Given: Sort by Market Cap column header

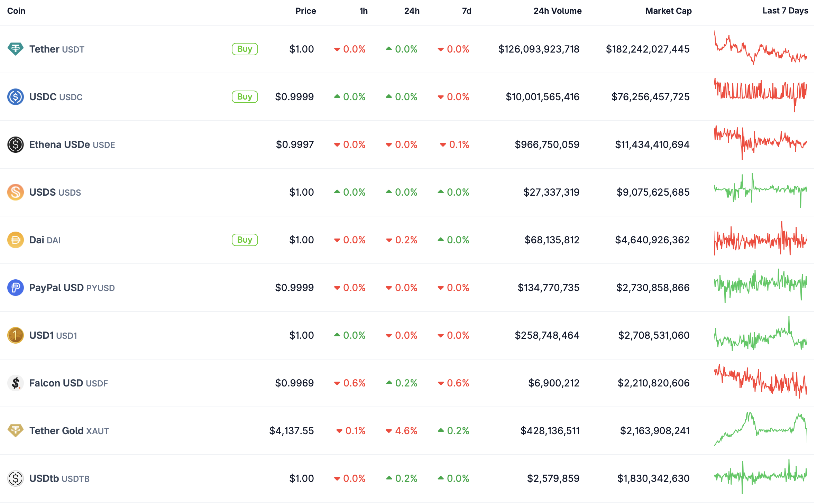Looking at the screenshot, I should [668, 11].
